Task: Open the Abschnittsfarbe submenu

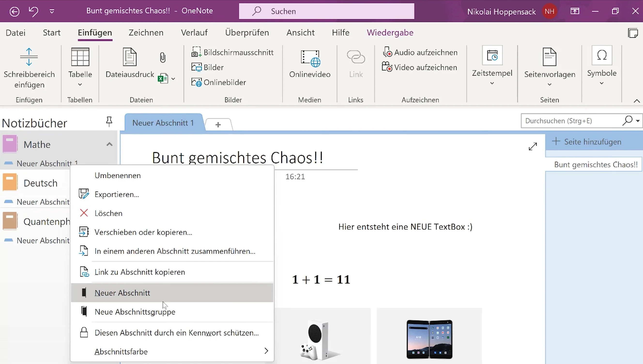Action: tap(172, 351)
